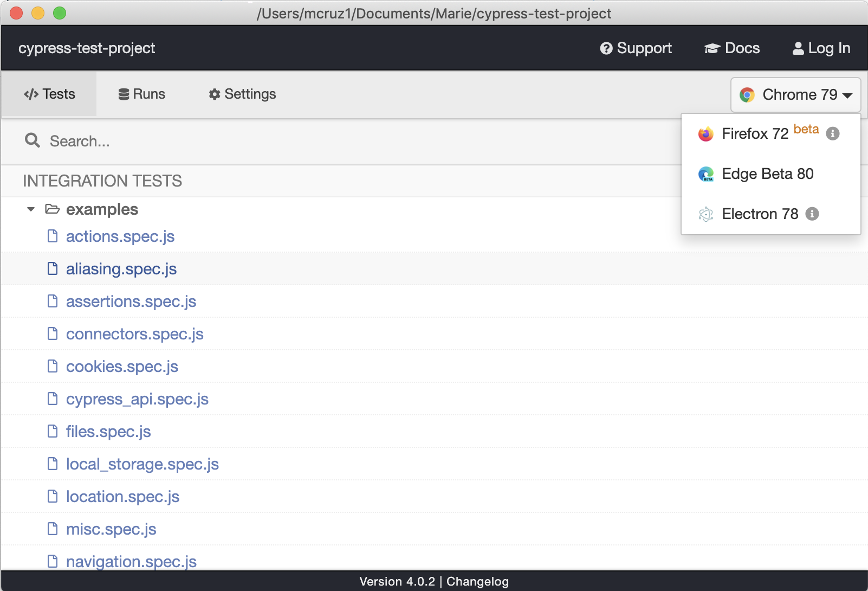Click the Edge Beta logo icon
868x591 pixels.
click(x=705, y=174)
